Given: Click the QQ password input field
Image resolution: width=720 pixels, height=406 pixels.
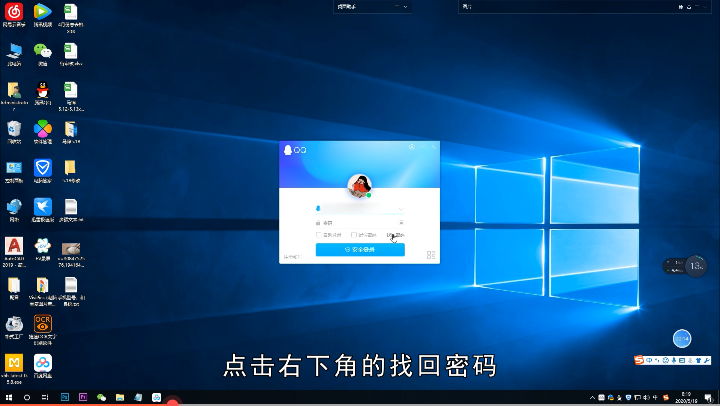Looking at the screenshot, I should (355, 222).
